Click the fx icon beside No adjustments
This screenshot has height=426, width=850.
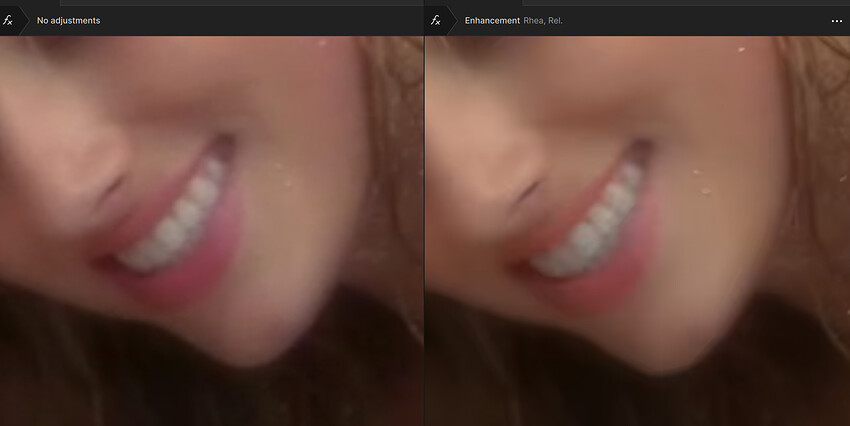pos(9,20)
